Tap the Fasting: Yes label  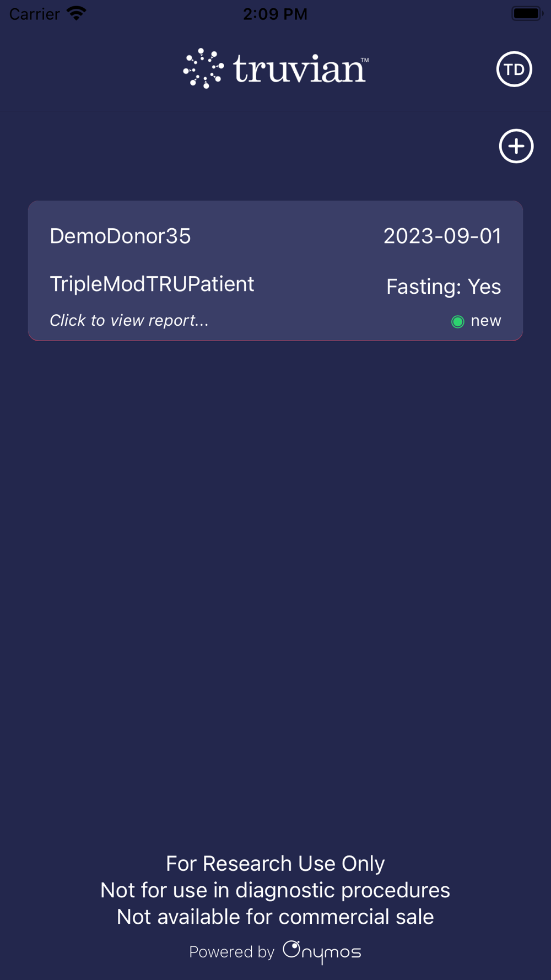coord(444,287)
